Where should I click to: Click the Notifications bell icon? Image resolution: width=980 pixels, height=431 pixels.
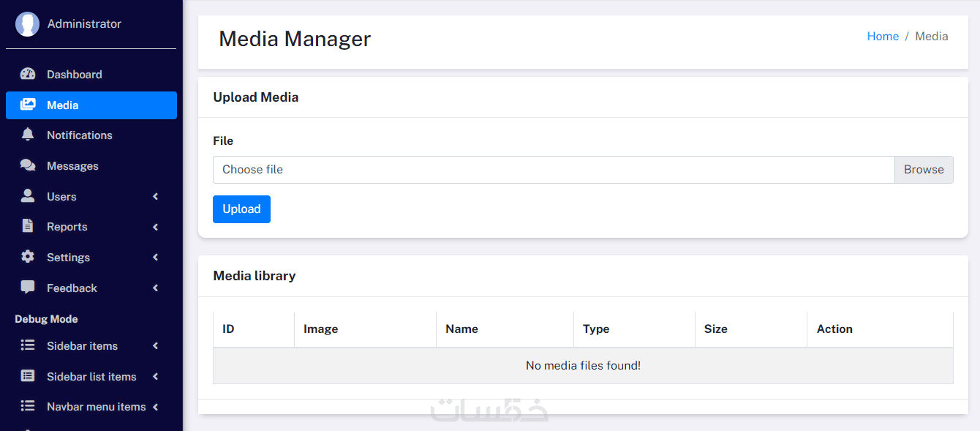(x=28, y=135)
